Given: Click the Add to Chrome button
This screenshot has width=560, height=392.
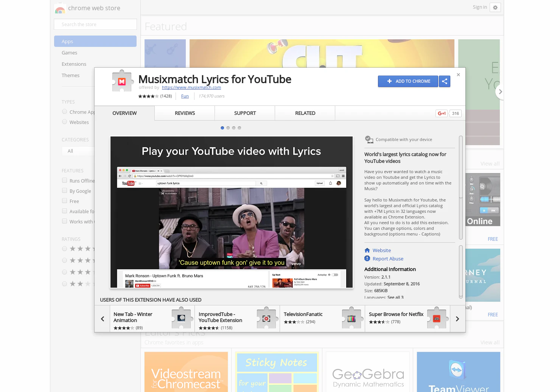Looking at the screenshot, I should (408, 81).
